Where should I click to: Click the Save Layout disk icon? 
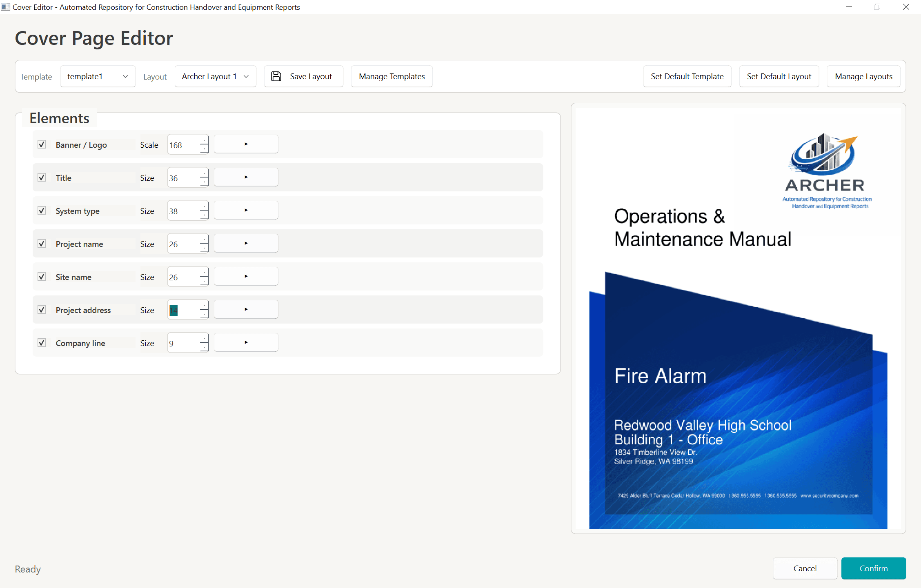coord(276,76)
